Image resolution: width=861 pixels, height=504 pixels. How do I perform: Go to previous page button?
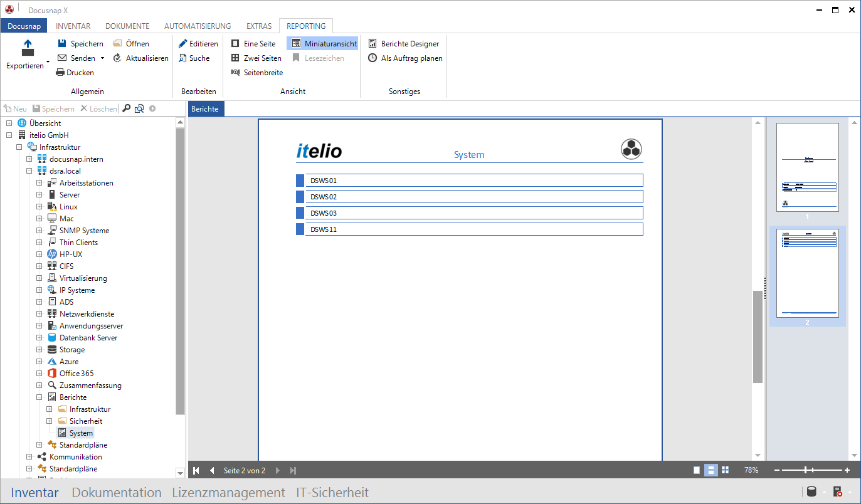point(212,470)
